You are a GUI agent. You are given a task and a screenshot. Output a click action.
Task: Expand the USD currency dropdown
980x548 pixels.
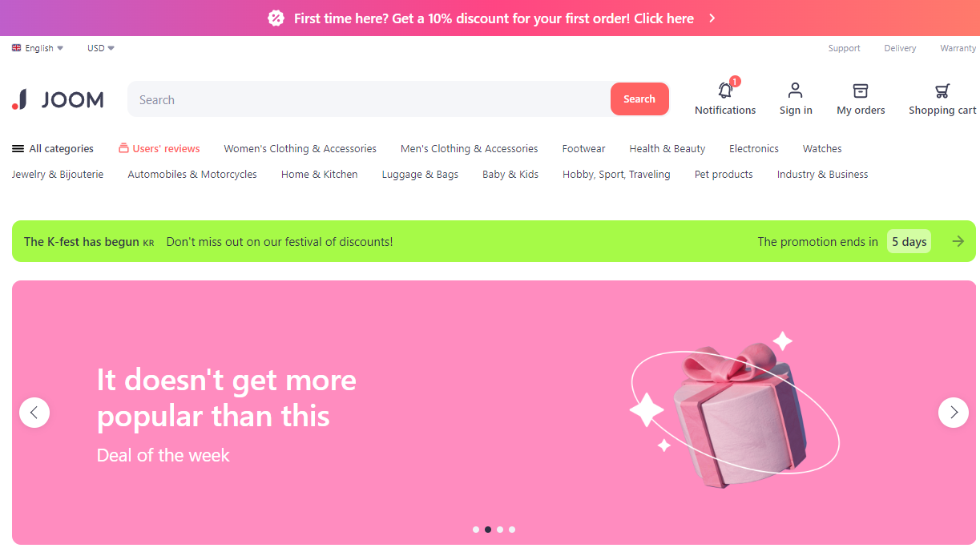pos(101,48)
